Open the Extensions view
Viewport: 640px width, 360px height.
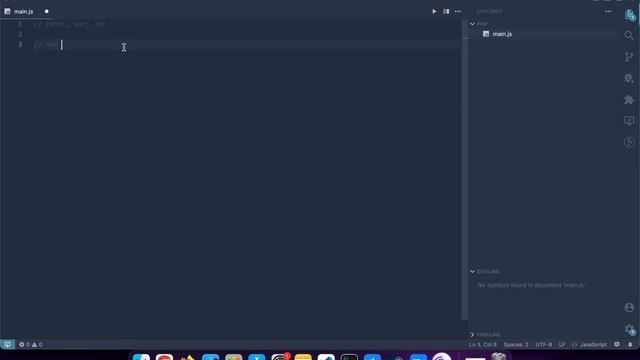(x=629, y=100)
